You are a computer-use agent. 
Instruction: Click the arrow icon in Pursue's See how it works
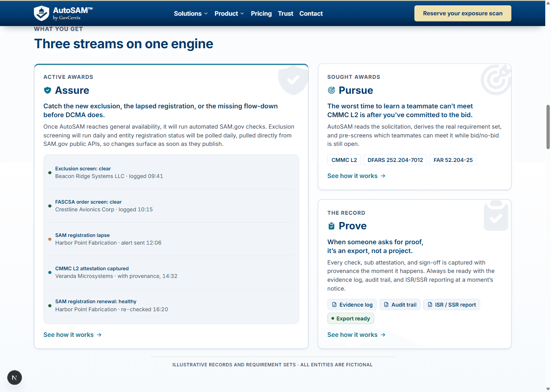coord(383,176)
